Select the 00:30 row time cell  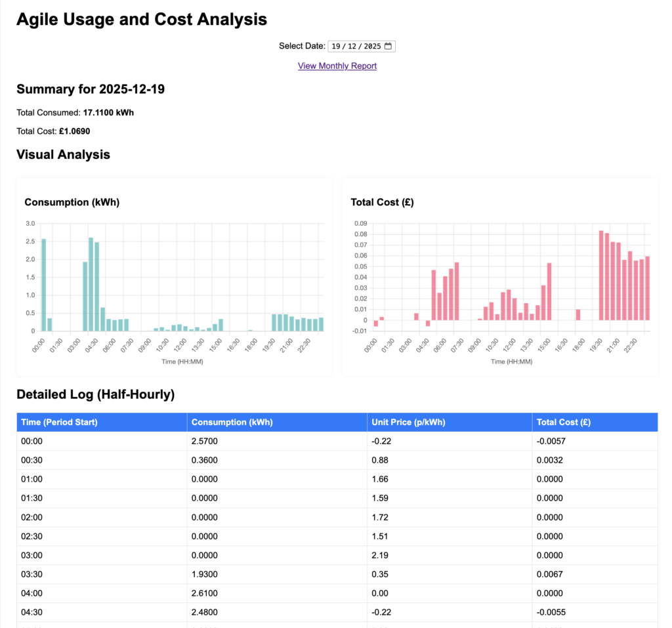click(31, 460)
